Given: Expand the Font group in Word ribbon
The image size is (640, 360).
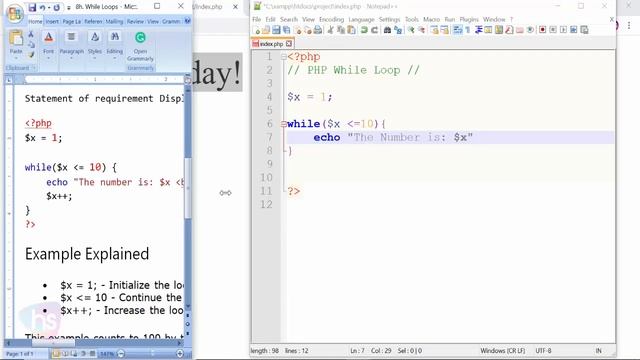Looking at the screenshot, I should tap(49, 46).
